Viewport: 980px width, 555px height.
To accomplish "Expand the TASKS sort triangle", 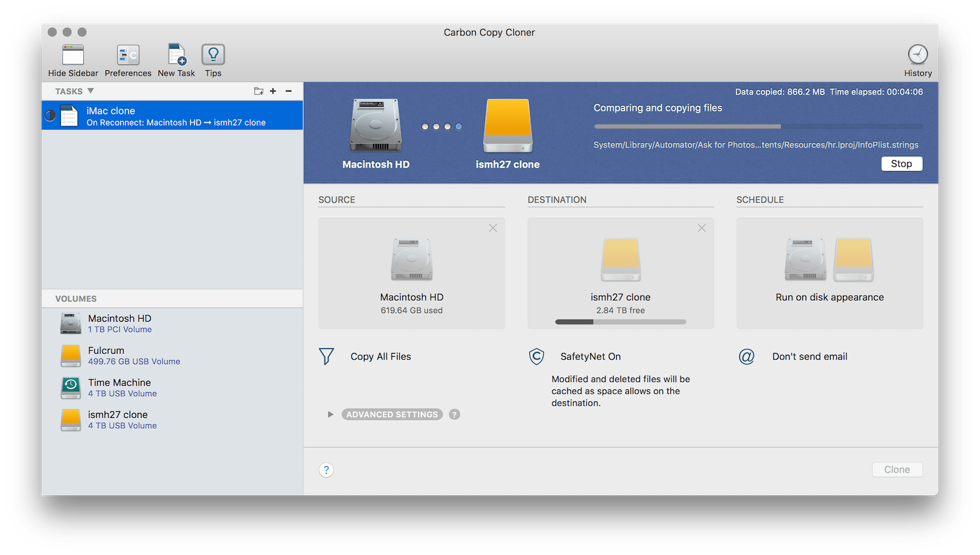I will click(x=91, y=91).
